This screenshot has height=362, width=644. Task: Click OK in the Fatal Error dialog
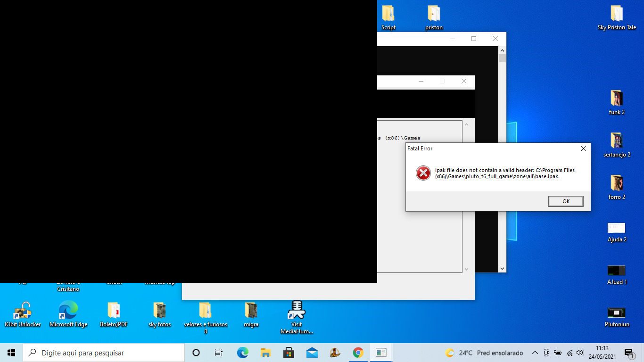tap(566, 201)
